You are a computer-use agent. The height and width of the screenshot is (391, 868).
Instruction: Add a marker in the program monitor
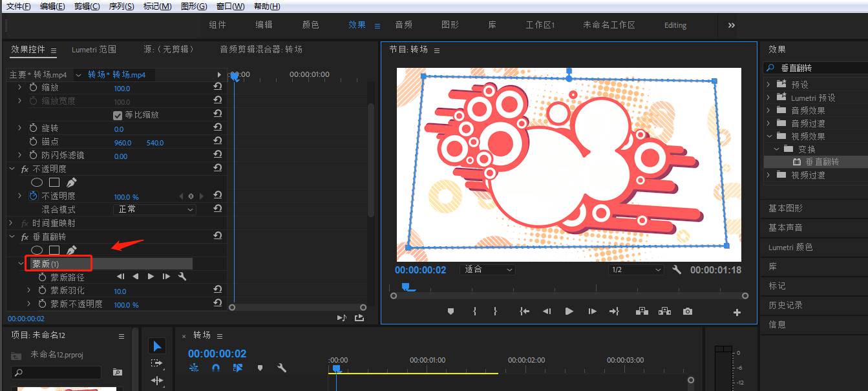450,311
